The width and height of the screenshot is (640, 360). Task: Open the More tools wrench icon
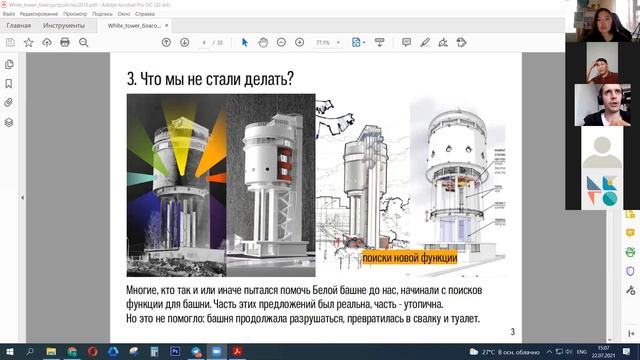630,290
